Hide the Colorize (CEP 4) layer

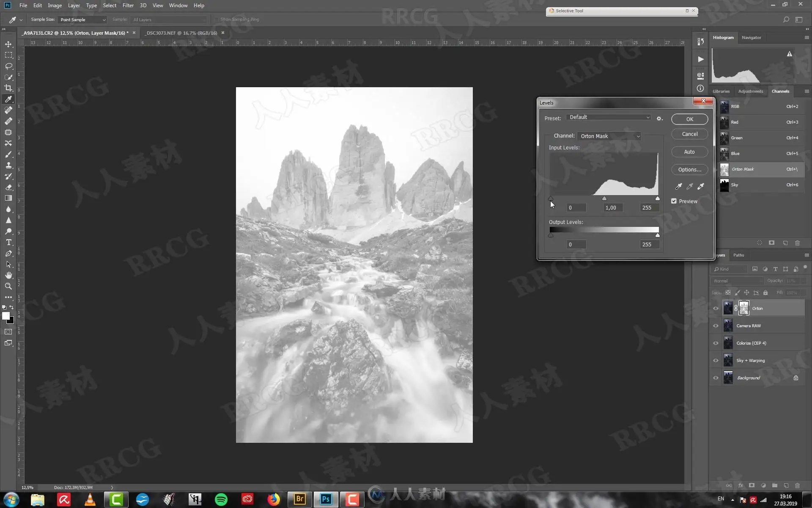716,343
